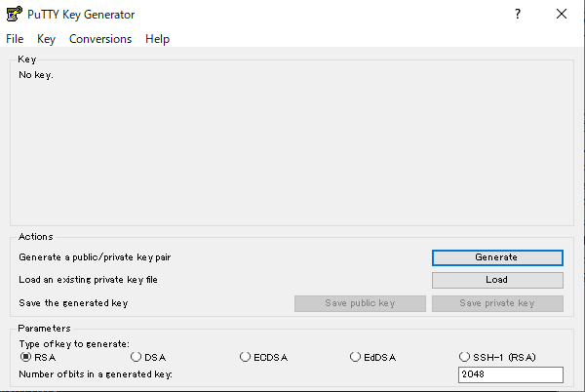
Task: Open the Conversions menu
Action: click(100, 39)
